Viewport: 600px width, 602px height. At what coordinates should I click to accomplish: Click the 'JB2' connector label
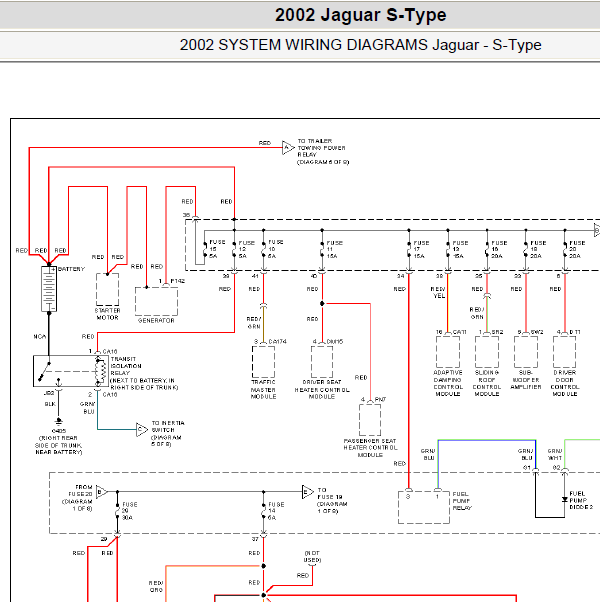point(49,393)
